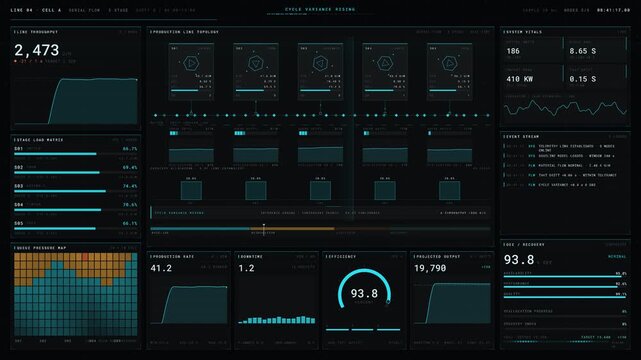This screenshot has width=641, height=360.
Task: Click the S02 stage hexagon icon
Action: (x=256, y=63)
